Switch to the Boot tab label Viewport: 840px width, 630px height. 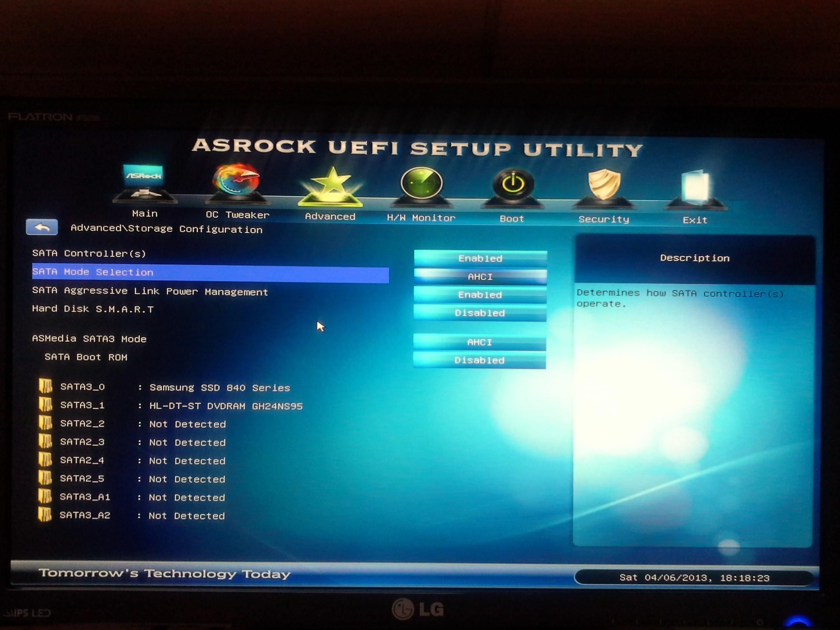tap(512, 219)
